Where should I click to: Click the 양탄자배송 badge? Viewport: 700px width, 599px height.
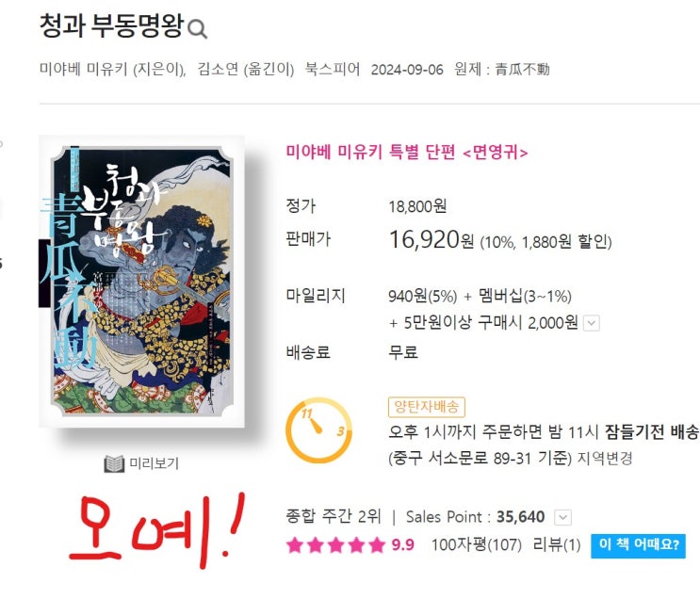(427, 407)
